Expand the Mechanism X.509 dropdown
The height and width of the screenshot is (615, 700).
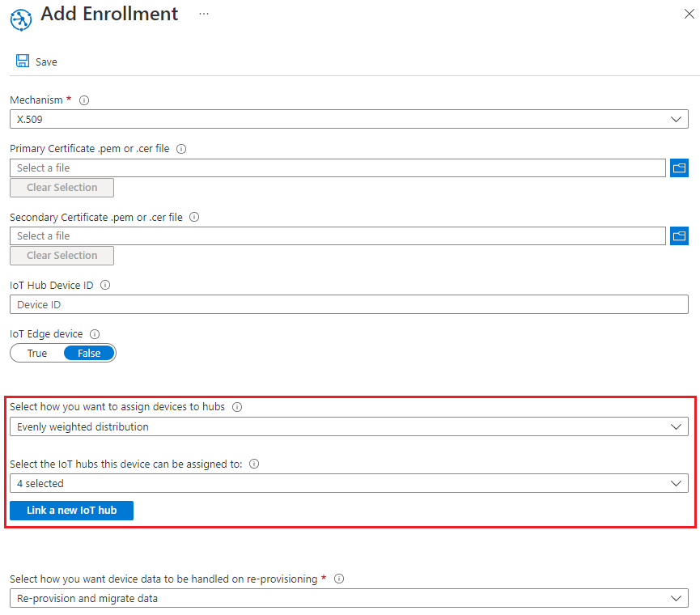click(x=349, y=119)
